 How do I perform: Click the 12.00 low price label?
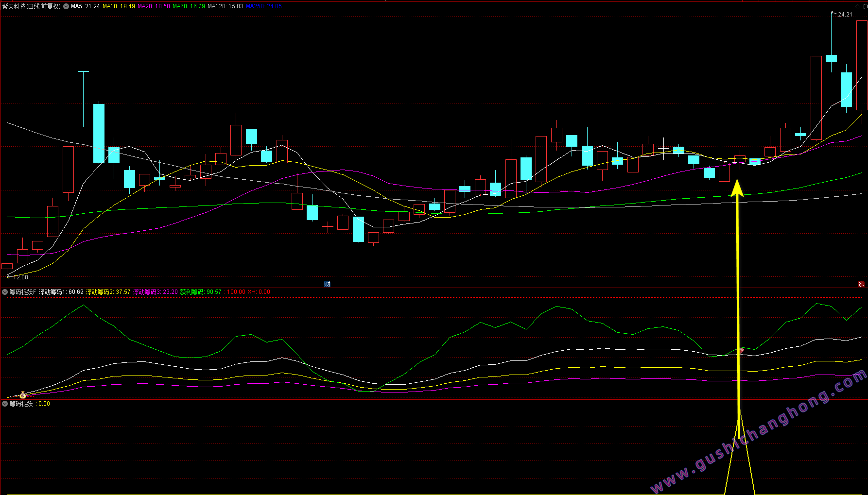[x=20, y=277]
